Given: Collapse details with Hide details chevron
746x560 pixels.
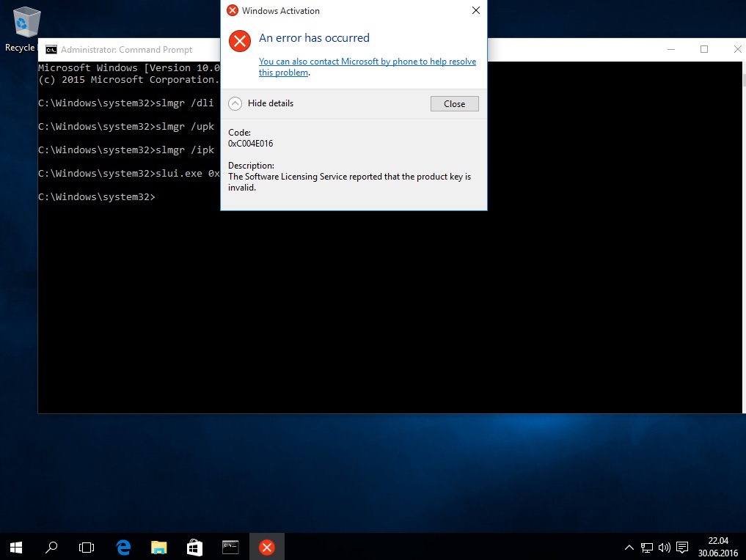Looking at the screenshot, I should (235, 103).
